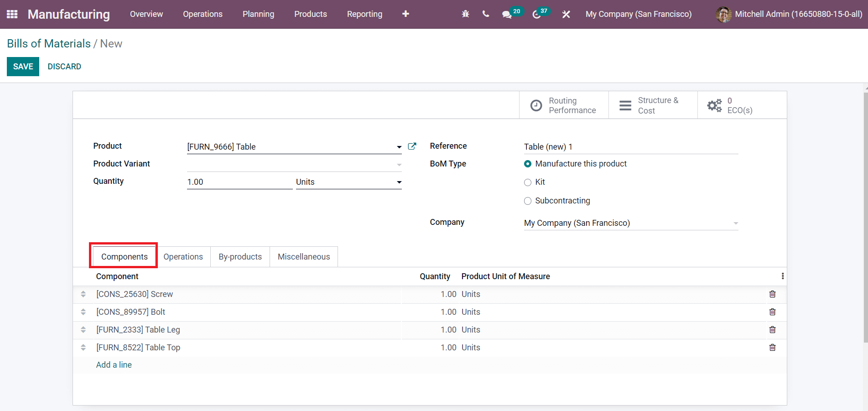Click the Quantity column header
Screen dimensions: 868x411
[x=435, y=276]
